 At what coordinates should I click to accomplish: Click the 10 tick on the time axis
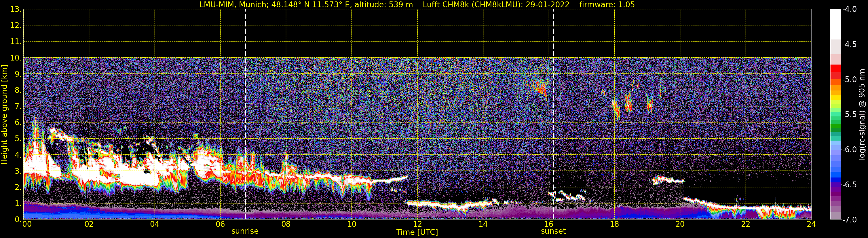pos(352,224)
